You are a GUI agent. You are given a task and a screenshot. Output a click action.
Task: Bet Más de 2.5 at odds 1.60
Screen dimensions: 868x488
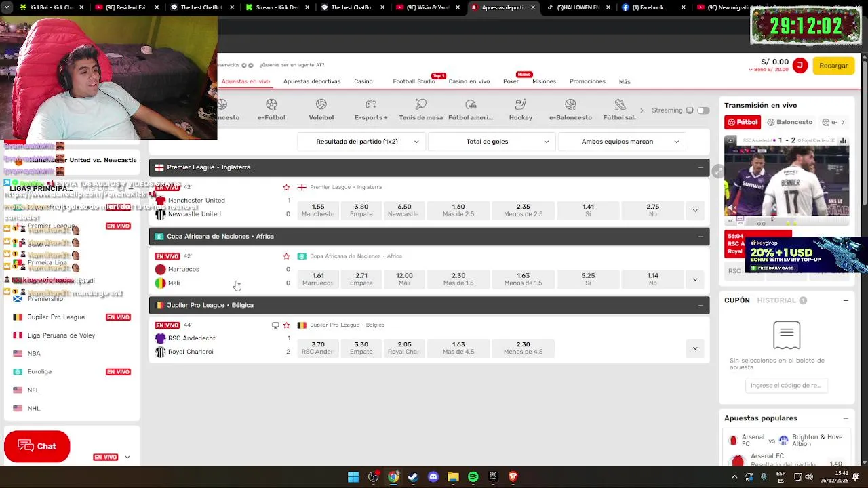(x=458, y=210)
